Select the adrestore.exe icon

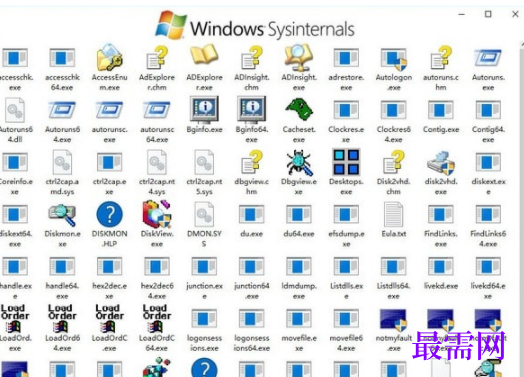(x=346, y=58)
